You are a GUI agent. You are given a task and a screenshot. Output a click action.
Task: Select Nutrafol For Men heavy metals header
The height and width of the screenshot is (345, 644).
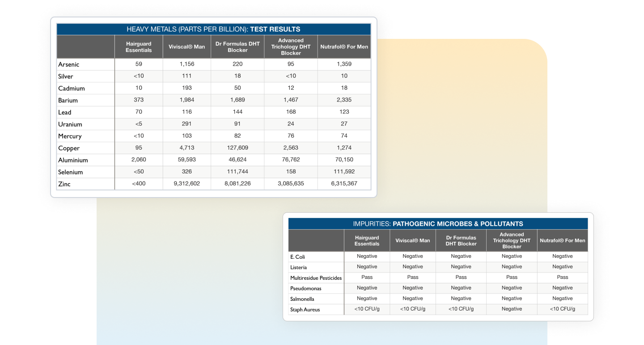(x=344, y=47)
